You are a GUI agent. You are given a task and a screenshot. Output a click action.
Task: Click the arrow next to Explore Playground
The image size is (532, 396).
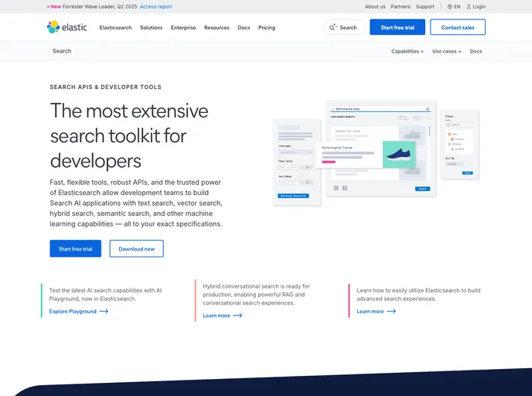[104, 311]
